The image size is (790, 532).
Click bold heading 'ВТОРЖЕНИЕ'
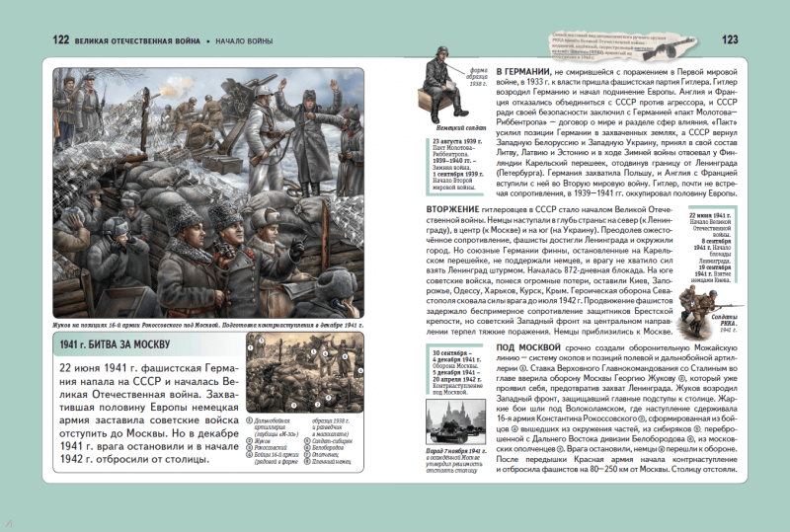(452, 209)
